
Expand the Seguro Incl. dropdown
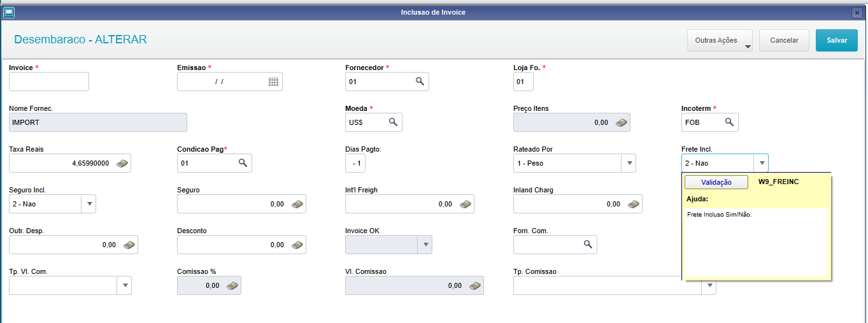[x=89, y=204]
